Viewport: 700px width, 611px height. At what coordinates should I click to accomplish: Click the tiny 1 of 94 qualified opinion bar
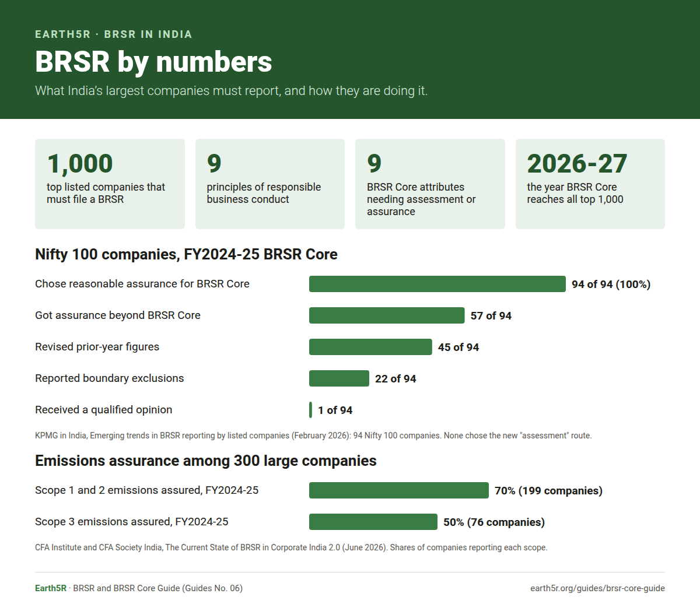311,410
